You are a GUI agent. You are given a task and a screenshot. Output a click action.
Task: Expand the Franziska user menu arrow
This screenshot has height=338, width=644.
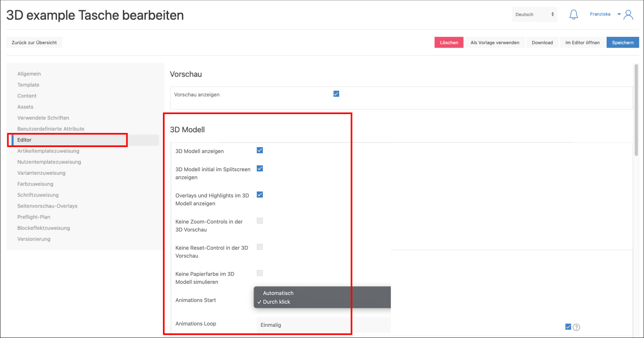coord(619,14)
